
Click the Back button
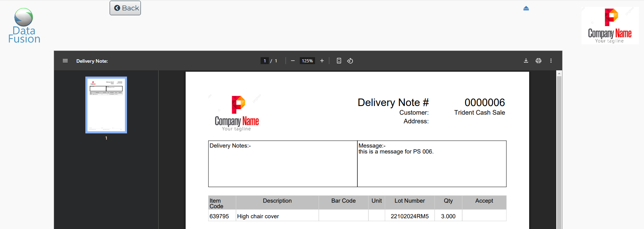tap(125, 8)
